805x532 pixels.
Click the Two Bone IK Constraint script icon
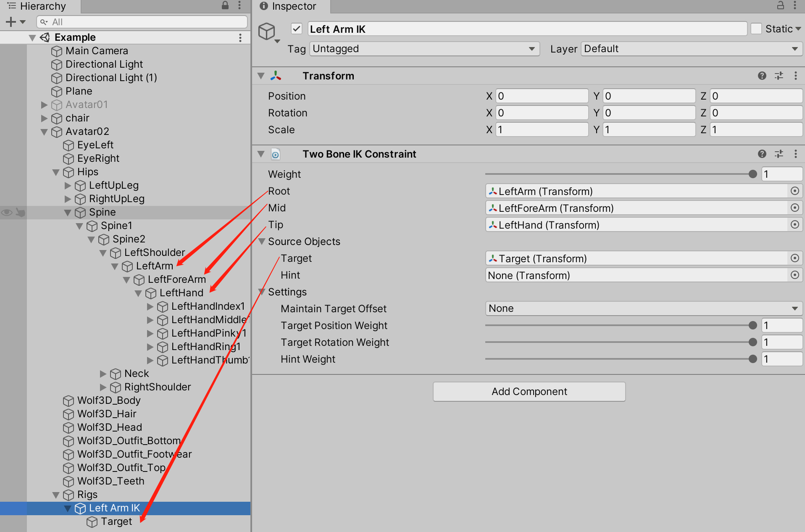click(275, 154)
